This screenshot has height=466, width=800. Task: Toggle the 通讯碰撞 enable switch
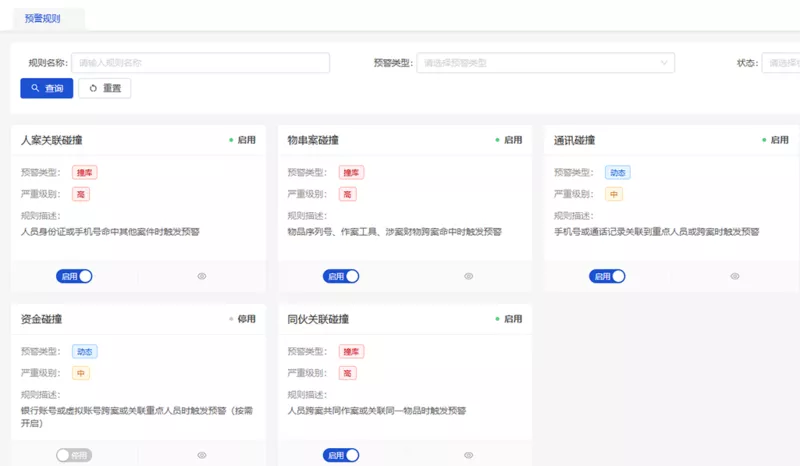pos(607,276)
